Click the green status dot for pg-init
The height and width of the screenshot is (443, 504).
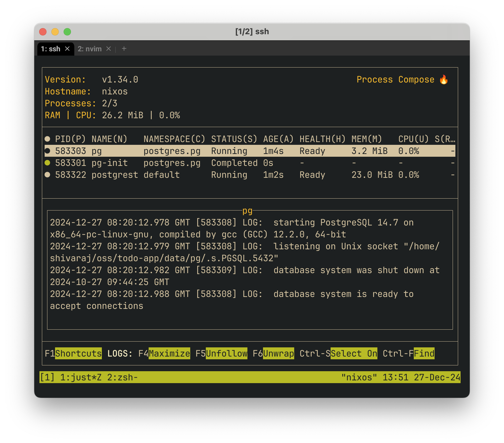click(x=48, y=163)
